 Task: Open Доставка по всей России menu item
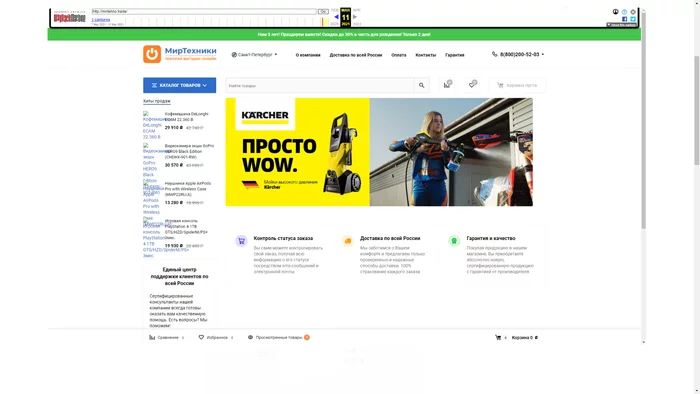(x=355, y=55)
